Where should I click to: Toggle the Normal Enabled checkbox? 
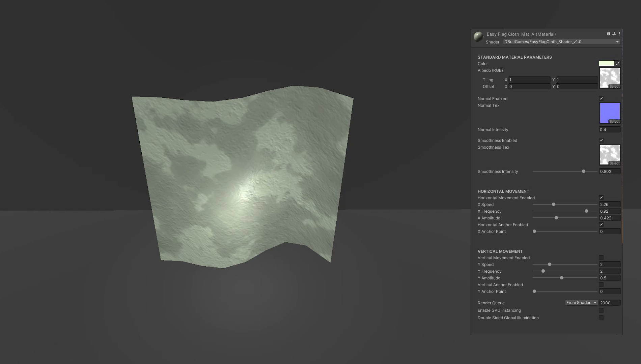(601, 98)
